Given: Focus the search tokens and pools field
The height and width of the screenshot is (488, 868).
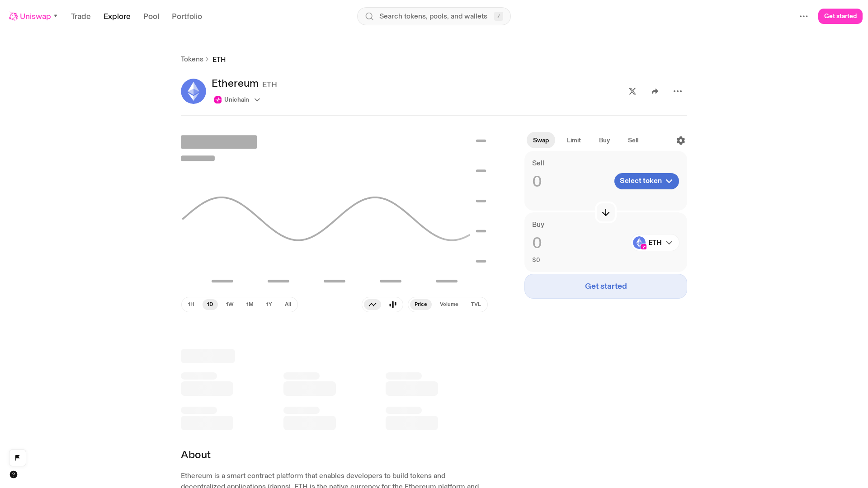Looking at the screenshot, I should 434,16.
